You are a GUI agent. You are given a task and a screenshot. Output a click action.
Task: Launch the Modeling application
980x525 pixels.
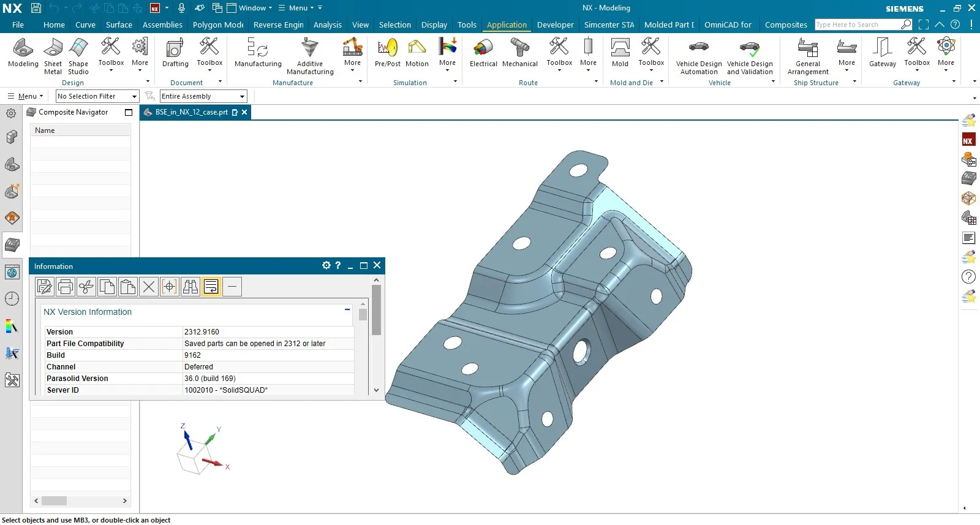23,53
